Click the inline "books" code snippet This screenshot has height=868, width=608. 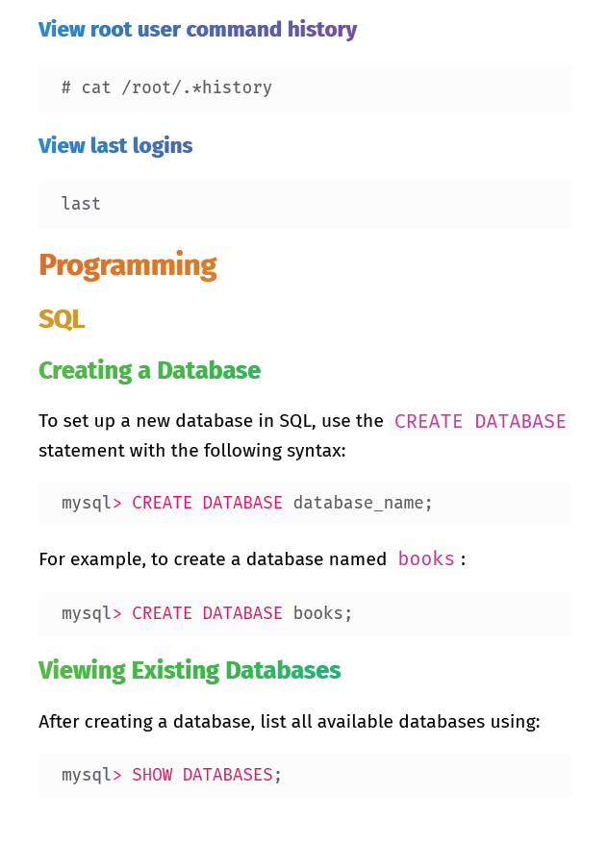tap(426, 558)
